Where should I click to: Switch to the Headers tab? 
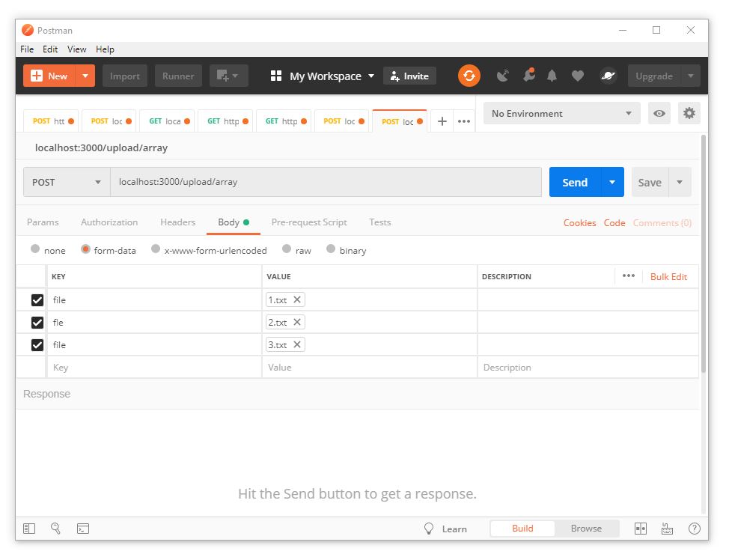point(177,222)
